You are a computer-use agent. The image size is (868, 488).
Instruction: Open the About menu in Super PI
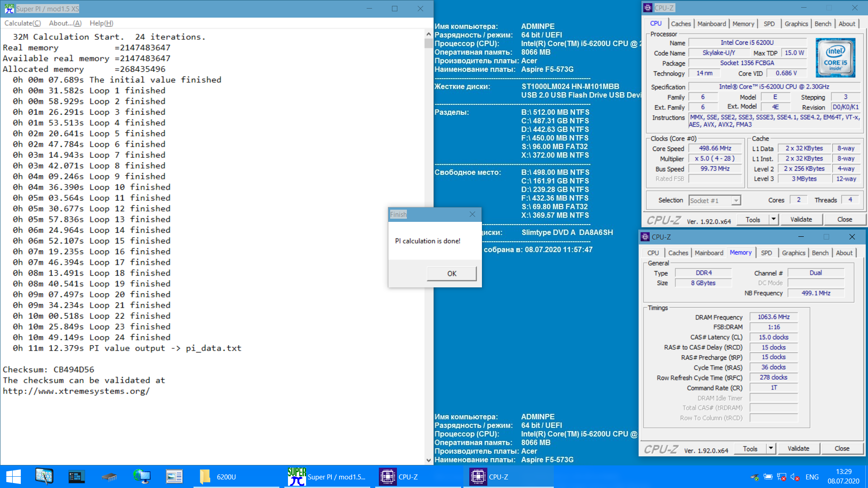(x=65, y=23)
